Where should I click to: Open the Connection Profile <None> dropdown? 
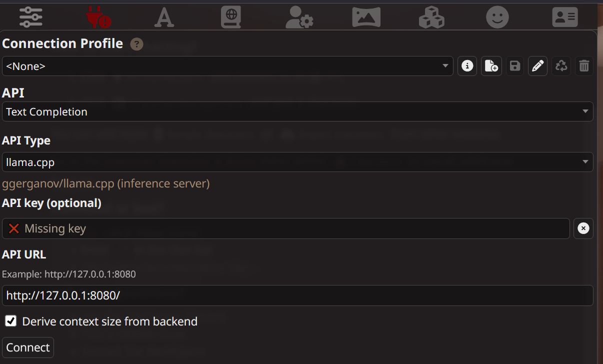point(227,66)
